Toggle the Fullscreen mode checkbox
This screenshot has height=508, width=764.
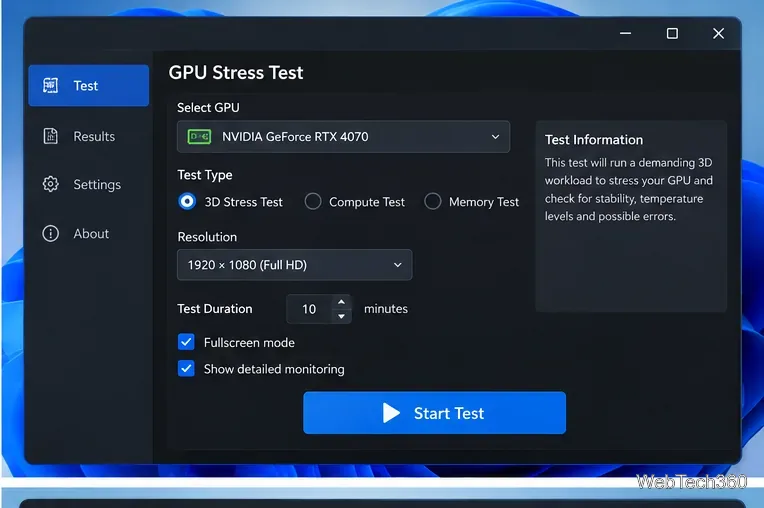pyautogui.click(x=186, y=342)
